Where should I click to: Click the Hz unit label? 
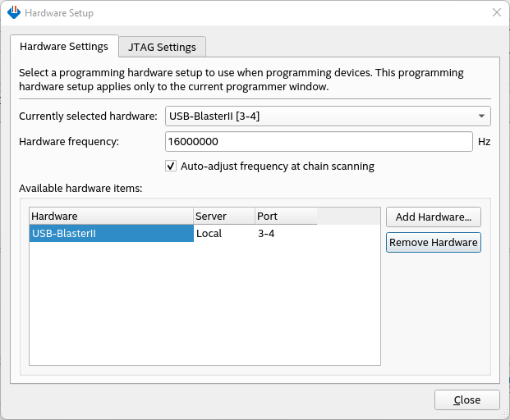[x=485, y=141]
